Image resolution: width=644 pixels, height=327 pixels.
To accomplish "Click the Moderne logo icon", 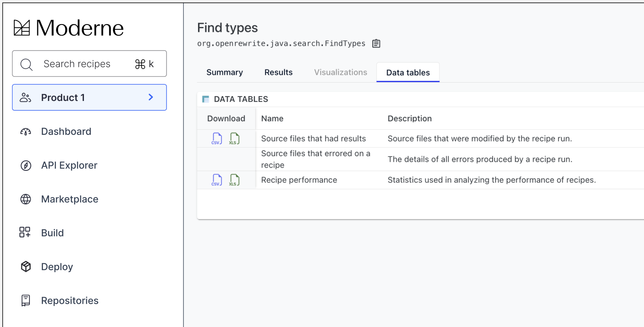I will 22,28.
